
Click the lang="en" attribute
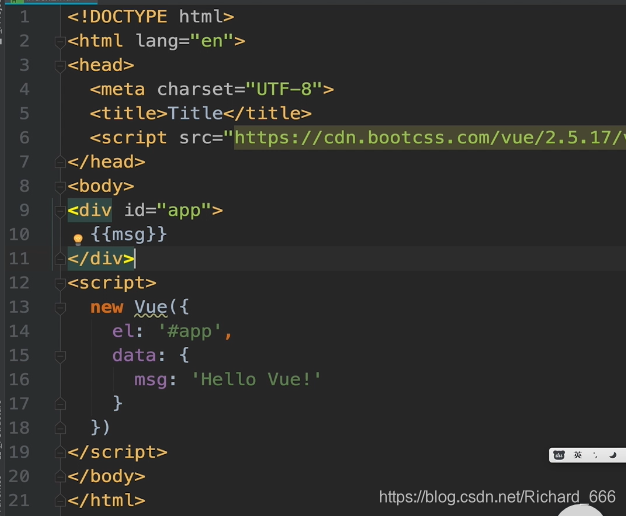(184, 41)
